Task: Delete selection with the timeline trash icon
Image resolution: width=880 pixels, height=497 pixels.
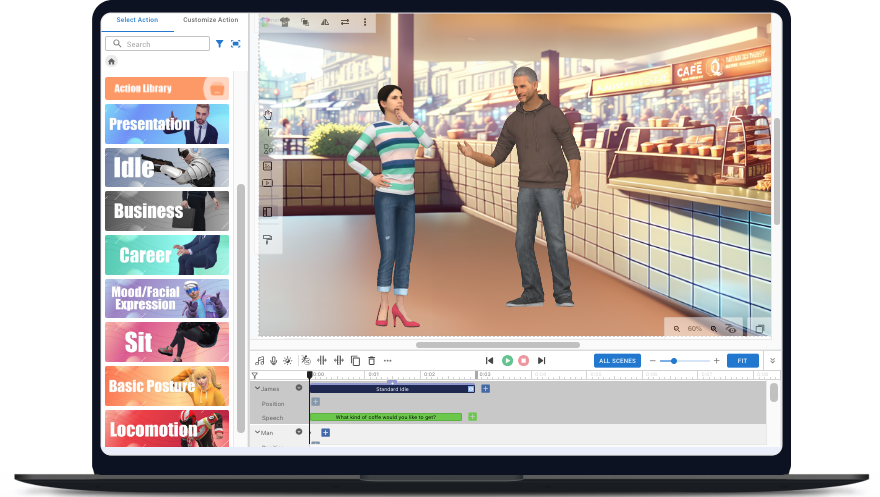Action: (371, 360)
